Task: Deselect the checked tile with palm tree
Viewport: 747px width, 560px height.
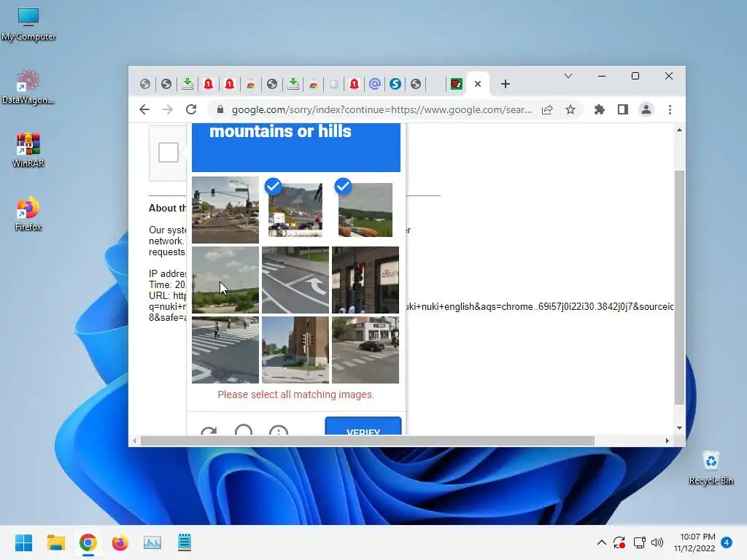Action: (x=295, y=210)
